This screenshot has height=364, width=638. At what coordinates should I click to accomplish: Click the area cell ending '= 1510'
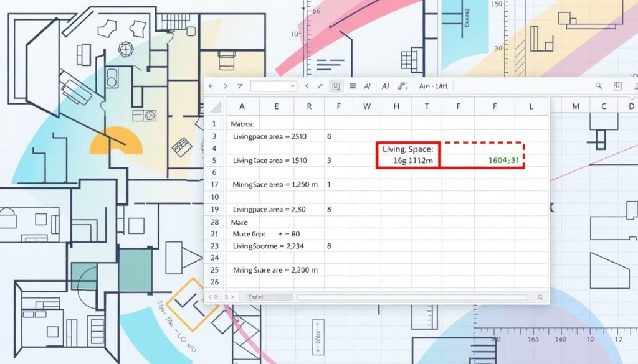click(x=270, y=161)
